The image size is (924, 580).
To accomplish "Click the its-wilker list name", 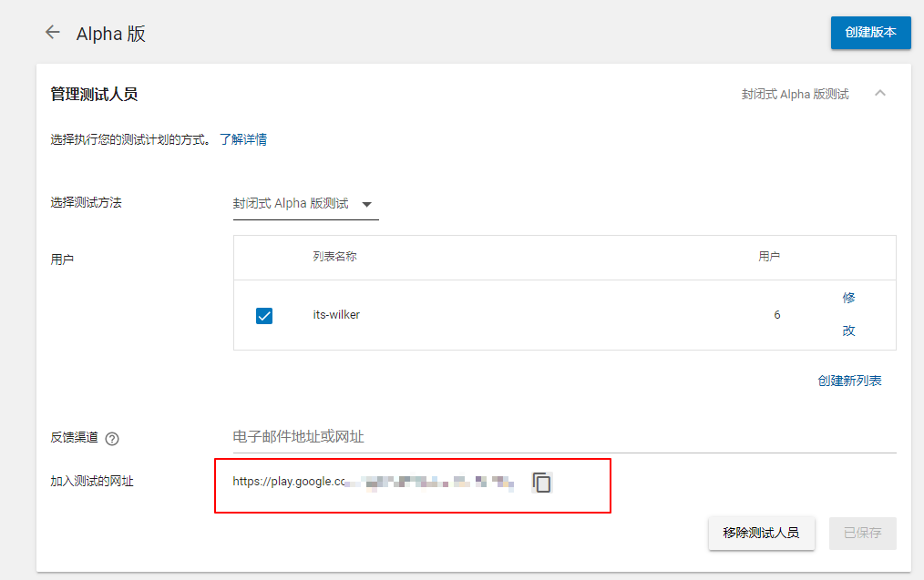I will click(336, 315).
